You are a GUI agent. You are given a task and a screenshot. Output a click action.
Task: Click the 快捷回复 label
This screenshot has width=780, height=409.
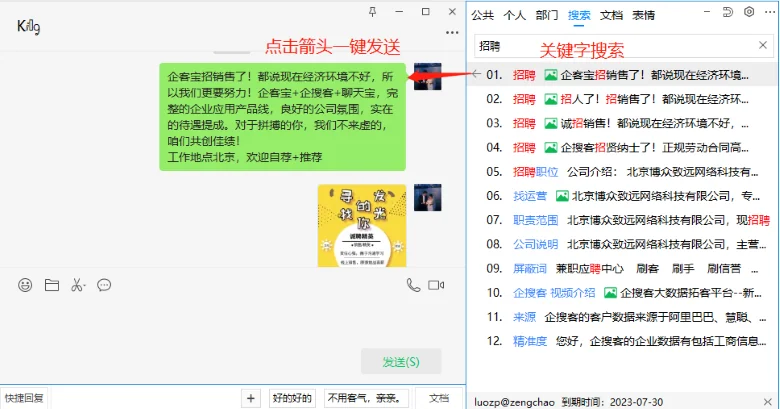click(x=24, y=398)
